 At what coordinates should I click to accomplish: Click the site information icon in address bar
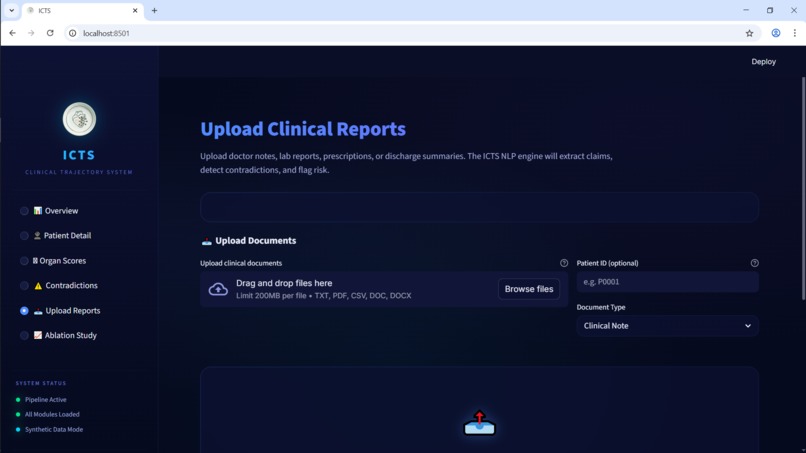pos(72,33)
